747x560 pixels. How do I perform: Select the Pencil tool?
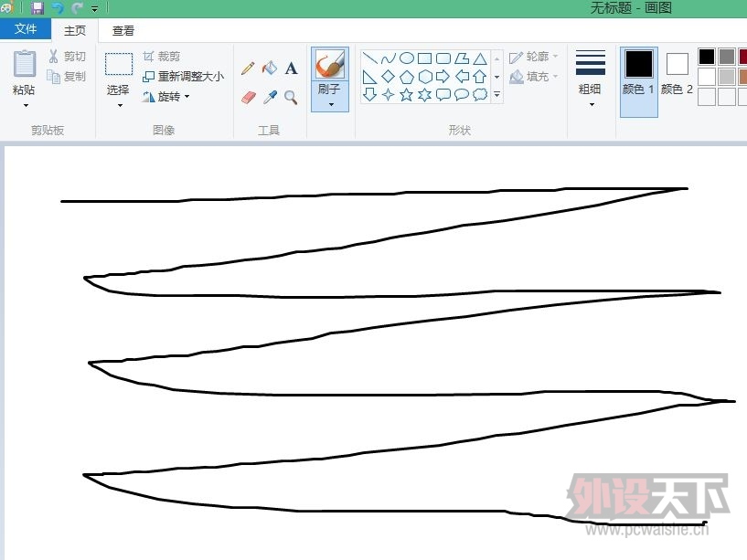[248, 69]
